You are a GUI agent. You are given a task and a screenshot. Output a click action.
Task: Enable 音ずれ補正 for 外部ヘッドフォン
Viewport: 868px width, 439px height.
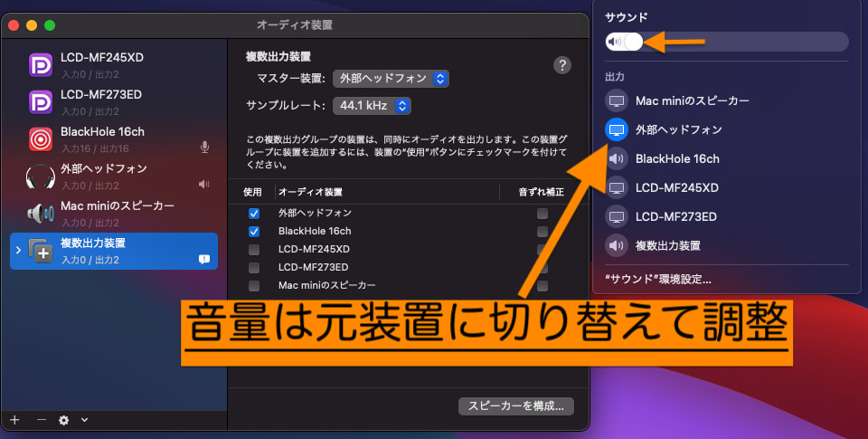[542, 214]
